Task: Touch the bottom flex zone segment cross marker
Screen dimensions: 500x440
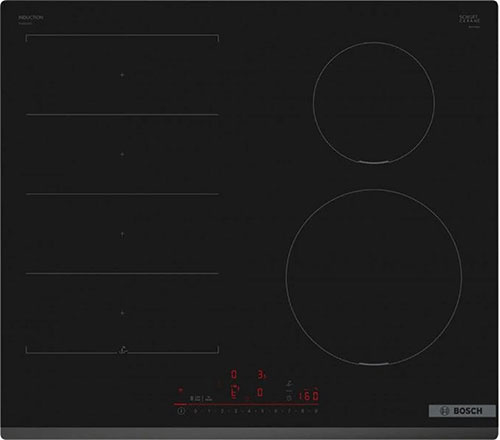Action: coord(122,313)
